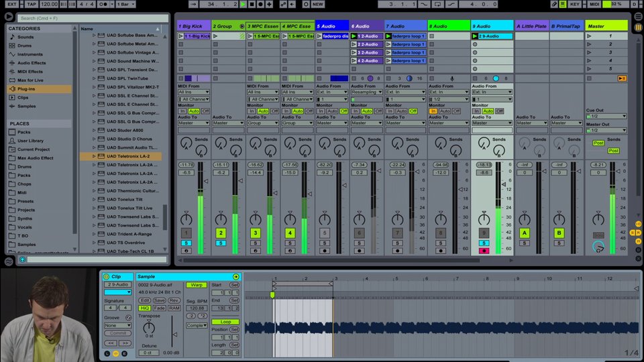
Task: Adjust the Master preview cue volume knob
Action: (598, 246)
